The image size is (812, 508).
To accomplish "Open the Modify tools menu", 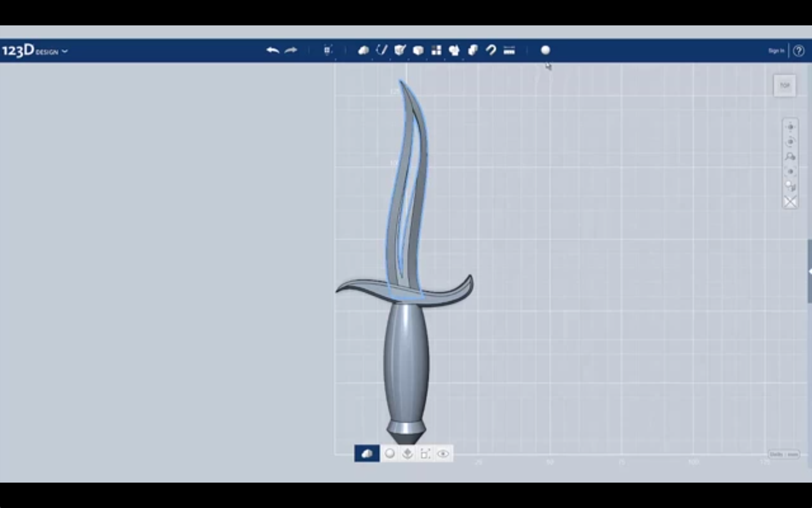I will coord(418,50).
